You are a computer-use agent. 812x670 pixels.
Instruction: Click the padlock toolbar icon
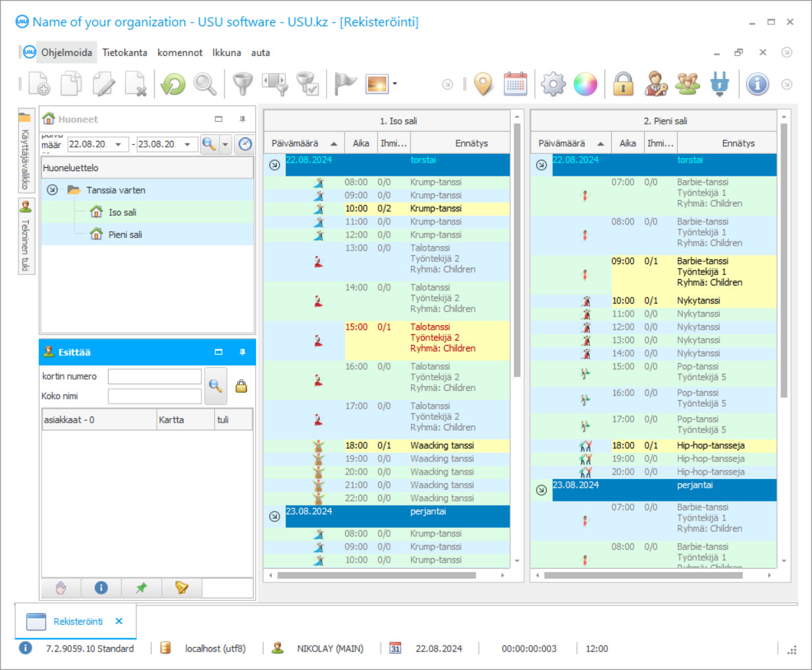tap(623, 84)
